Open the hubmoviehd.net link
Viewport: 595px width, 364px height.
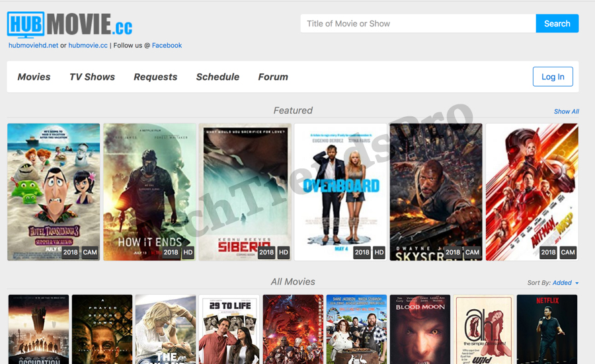(34, 45)
